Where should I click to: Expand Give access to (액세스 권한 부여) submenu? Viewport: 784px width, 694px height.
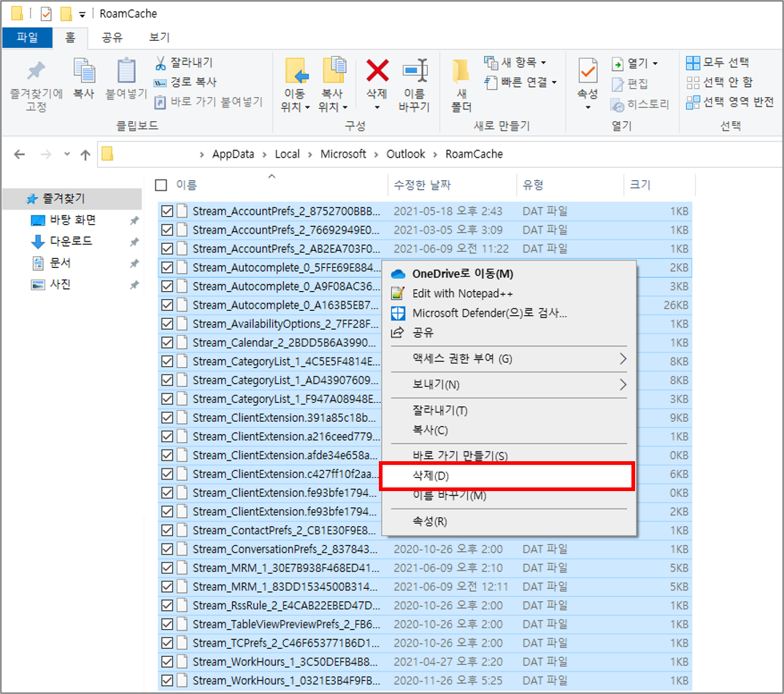coord(509,358)
